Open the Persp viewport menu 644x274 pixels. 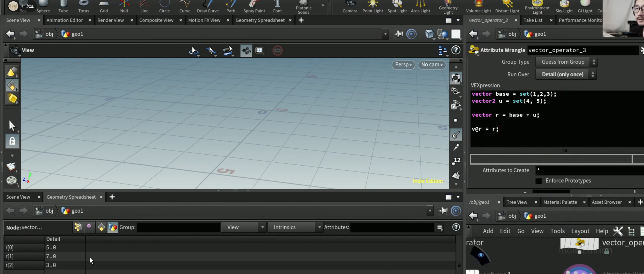pos(403,65)
